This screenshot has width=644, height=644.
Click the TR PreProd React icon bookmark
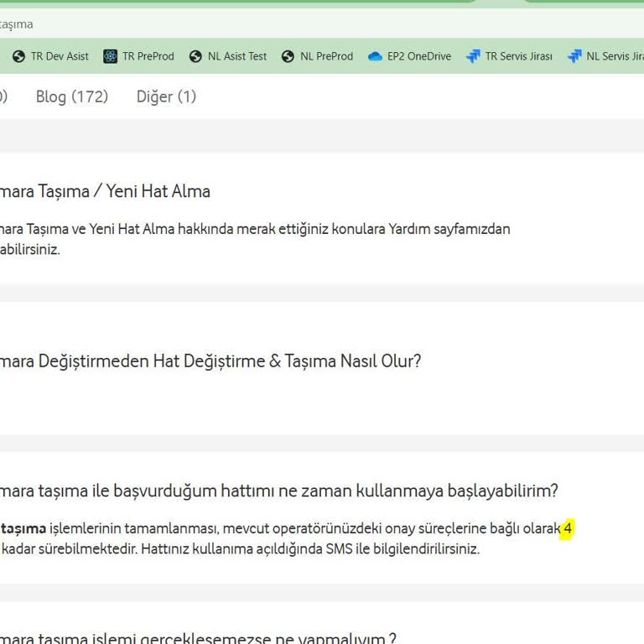[110, 56]
